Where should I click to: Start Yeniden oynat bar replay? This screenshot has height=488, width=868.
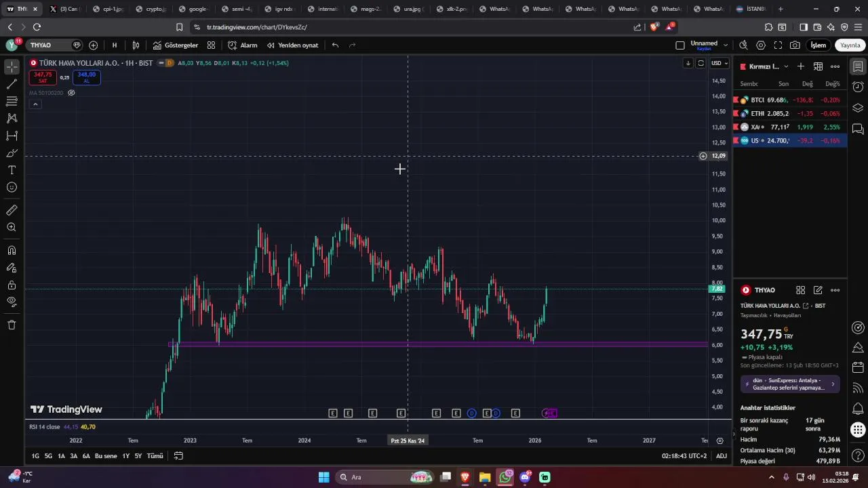coord(292,45)
